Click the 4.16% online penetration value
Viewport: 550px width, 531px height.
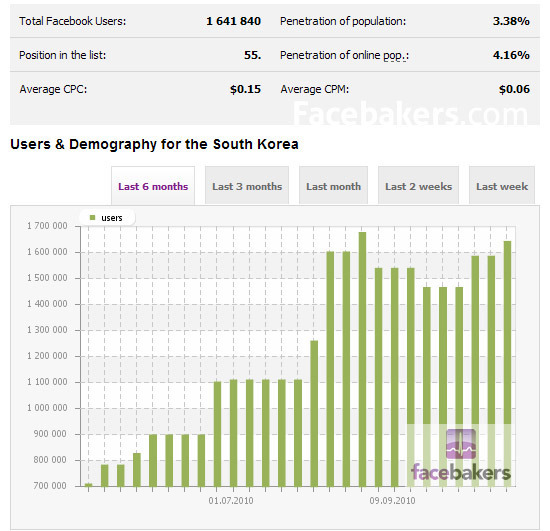(511, 55)
